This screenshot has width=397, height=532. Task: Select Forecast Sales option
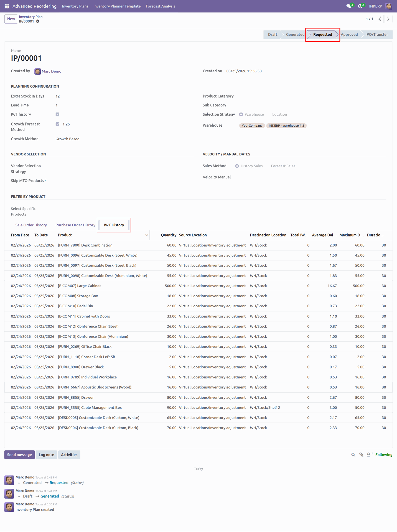pyautogui.click(x=283, y=166)
